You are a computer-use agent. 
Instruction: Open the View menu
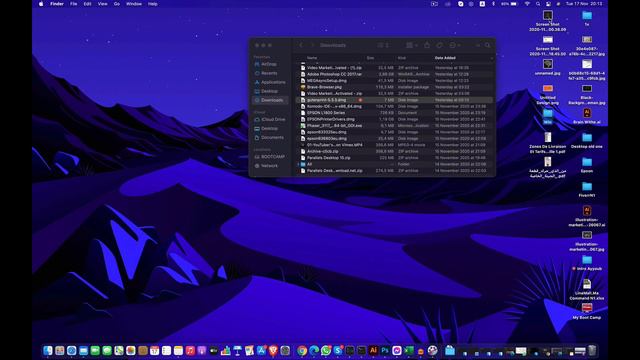102,4
